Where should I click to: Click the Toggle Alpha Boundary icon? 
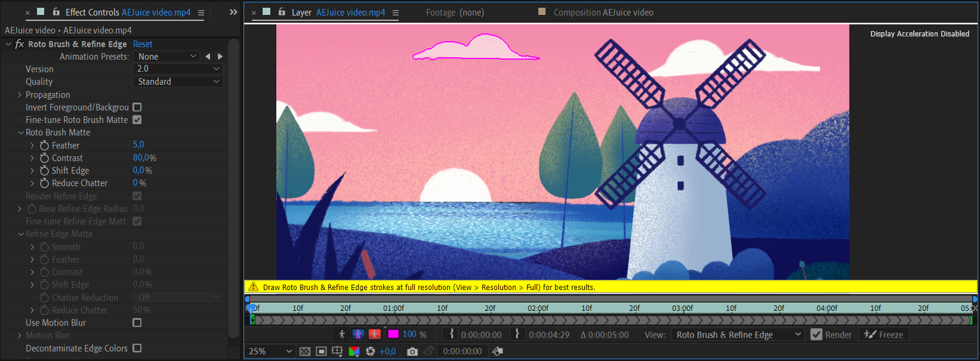[x=358, y=335]
